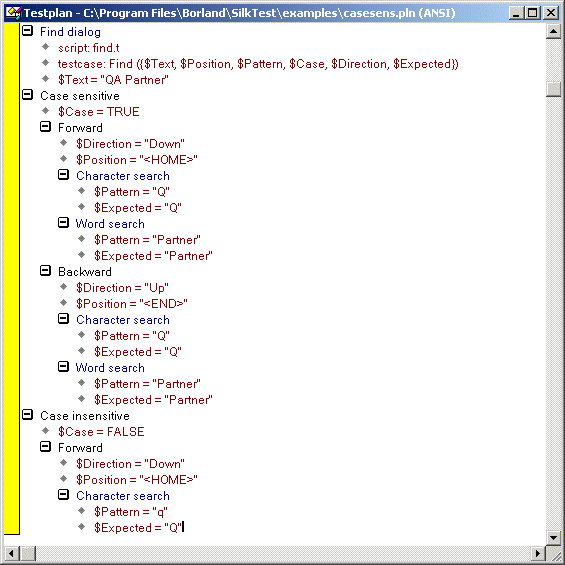This screenshot has height=565, width=565.
Task: Collapse the Backward group node
Action: (45, 271)
